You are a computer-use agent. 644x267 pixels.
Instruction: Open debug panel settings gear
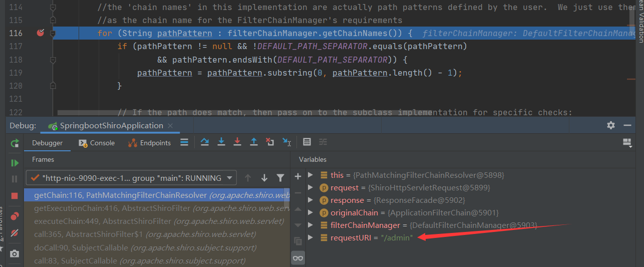(610, 125)
